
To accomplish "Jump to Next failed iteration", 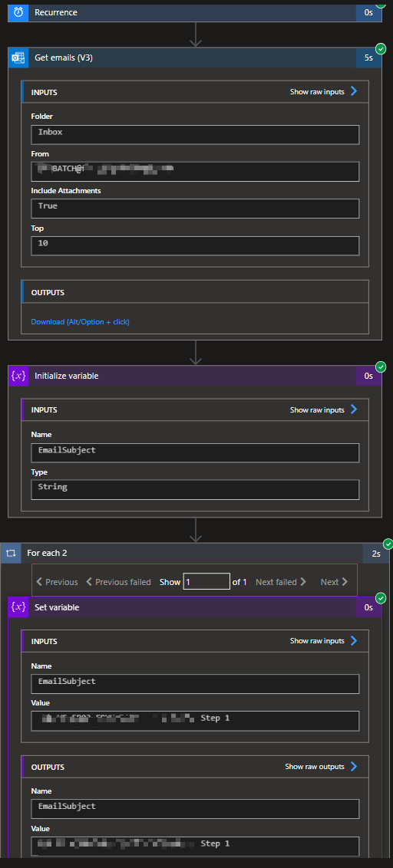I will click(x=281, y=582).
